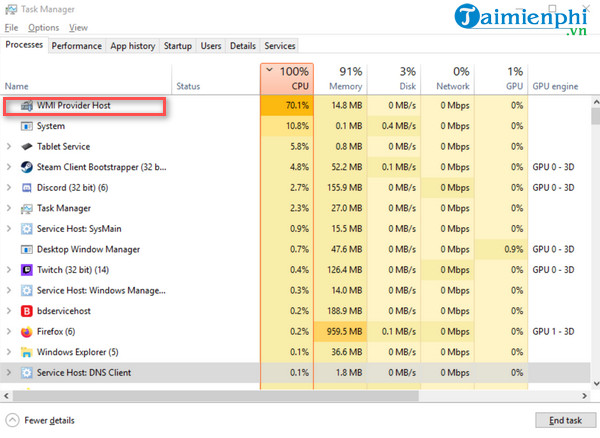Expand the Twitch (32 bit) process group
The height and width of the screenshot is (438, 600).
9,270
